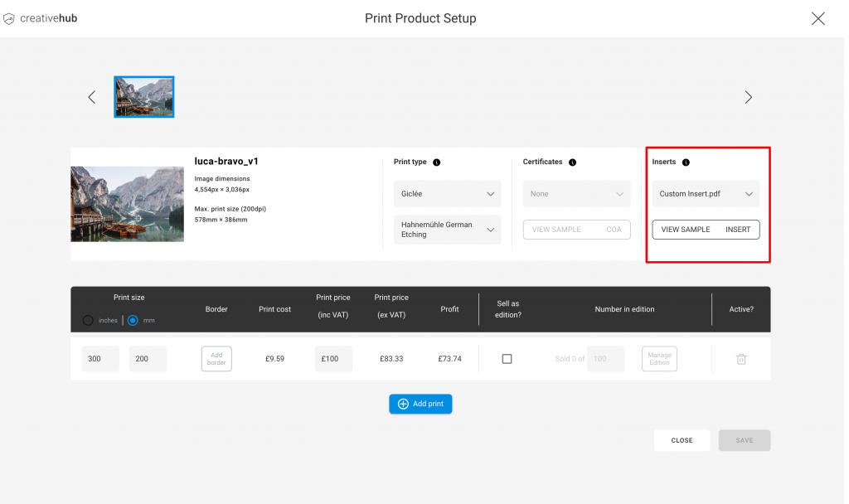Delete the print row with trash icon

[x=741, y=359]
